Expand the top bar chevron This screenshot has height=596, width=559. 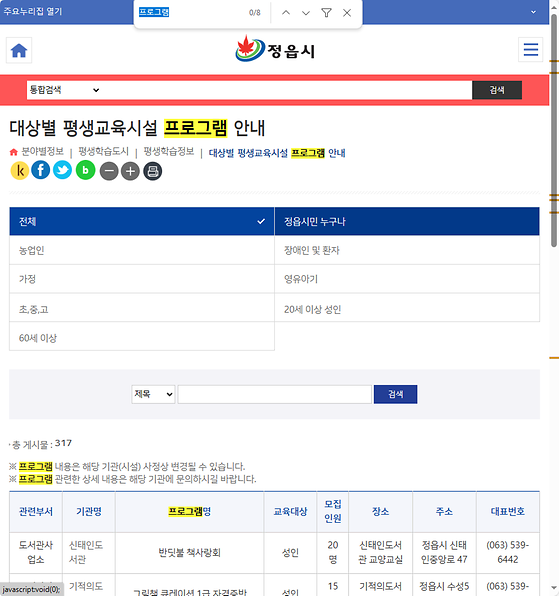[533, 12]
